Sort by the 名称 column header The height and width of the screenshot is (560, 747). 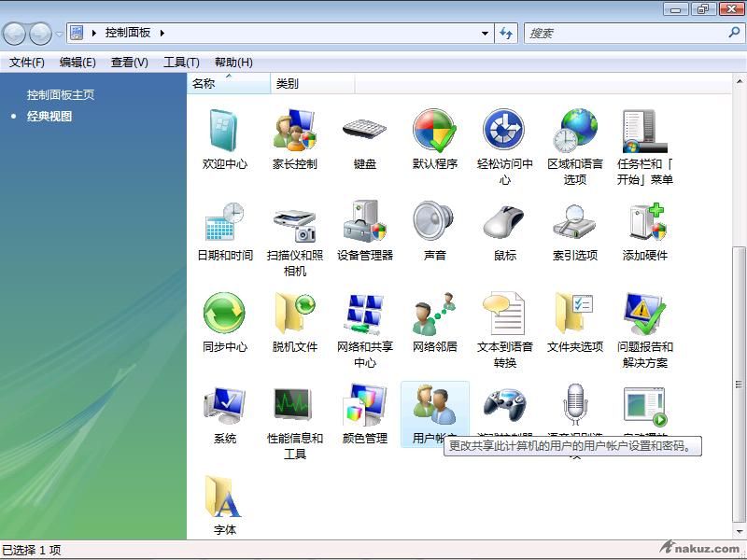coord(229,84)
